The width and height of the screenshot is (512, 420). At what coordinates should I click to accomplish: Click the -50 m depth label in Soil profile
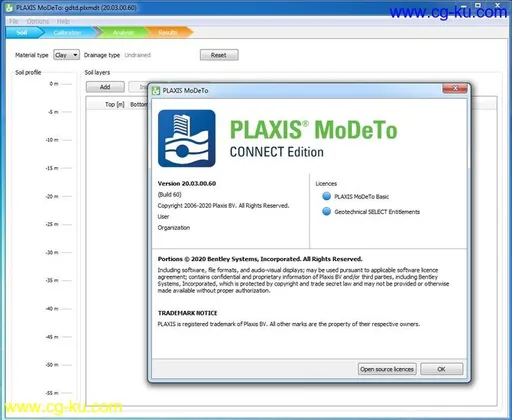[52, 365]
